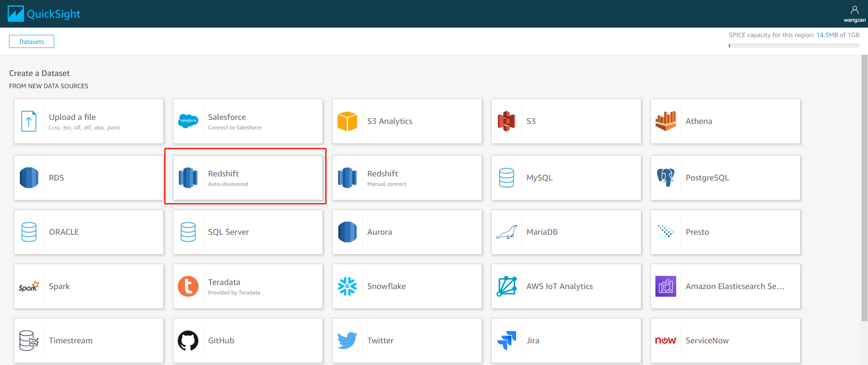Click the AWS IoT Analytics icon

[x=507, y=286]
